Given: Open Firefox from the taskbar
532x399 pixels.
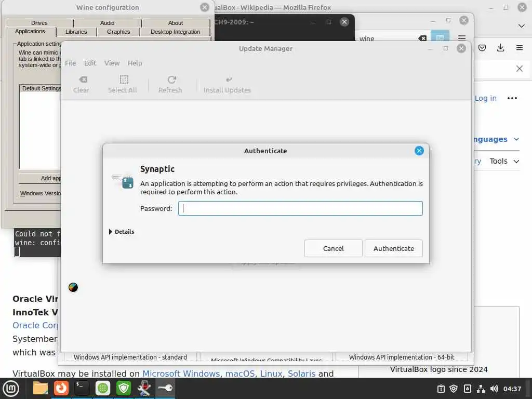Looking at the screenshot, I should pyautogui.click(x=61, y=389).
